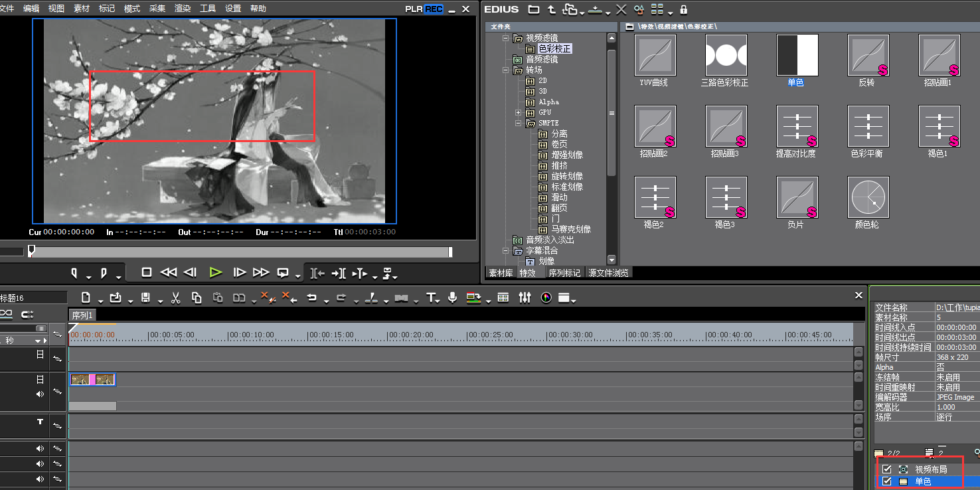980x490 pixels.
Task: Click the fast forward button
Action: pos(261,272)
